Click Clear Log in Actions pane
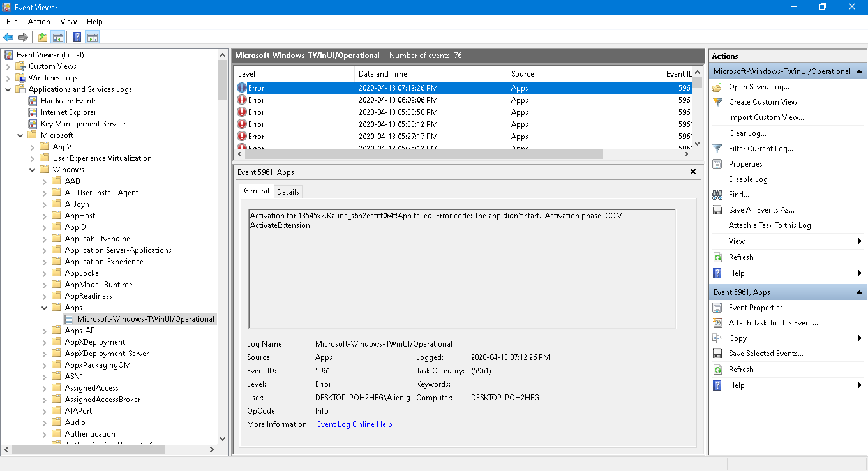This screenshot has width=868, height=471. click(x=747, y=133)
